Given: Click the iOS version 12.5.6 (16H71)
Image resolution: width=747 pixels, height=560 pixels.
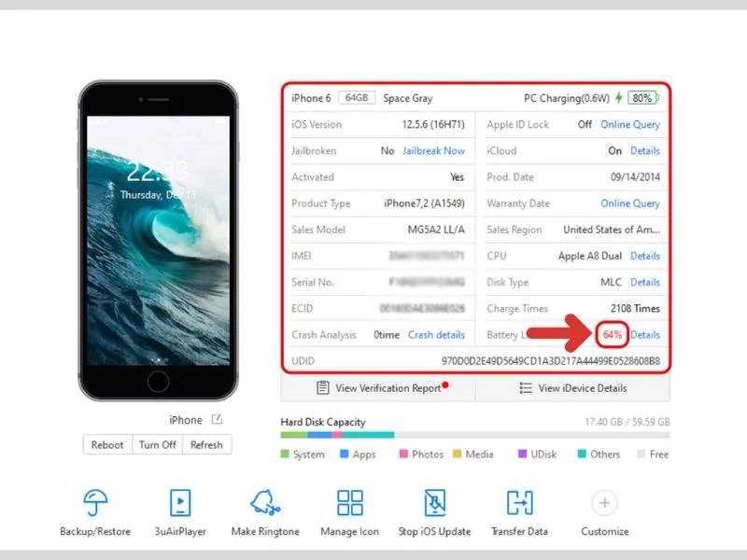Looking at the screenshot, I should pyautogui.click(x=433, y=124).
